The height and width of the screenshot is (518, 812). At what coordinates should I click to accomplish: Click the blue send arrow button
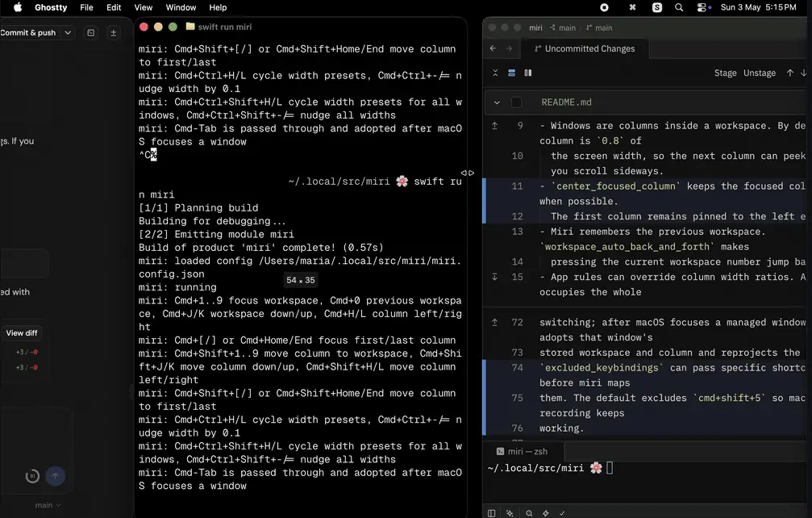[x=56, y=476]
